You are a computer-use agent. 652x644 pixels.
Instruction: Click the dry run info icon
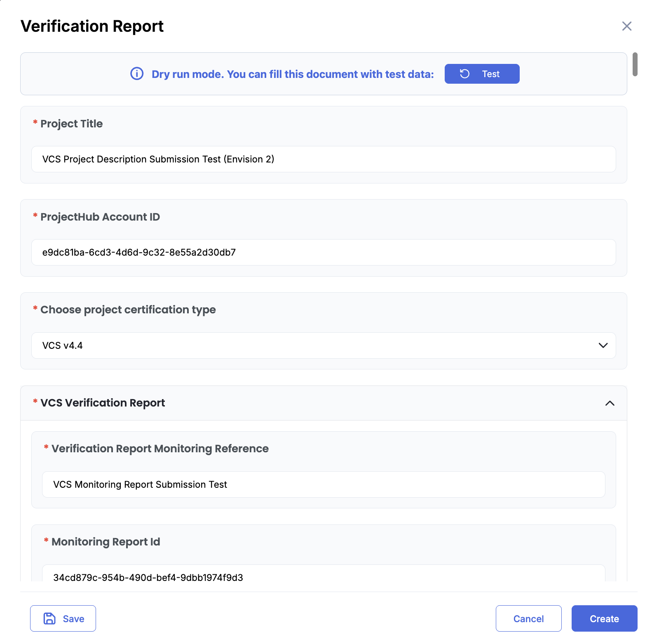click(x=137, y=74)
